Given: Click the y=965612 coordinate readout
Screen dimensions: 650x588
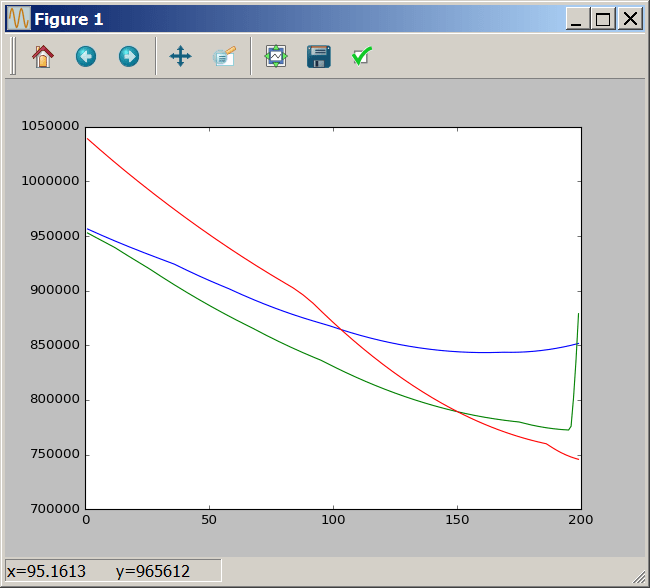Looking at the screenshot, I should [x=153, y=571].
